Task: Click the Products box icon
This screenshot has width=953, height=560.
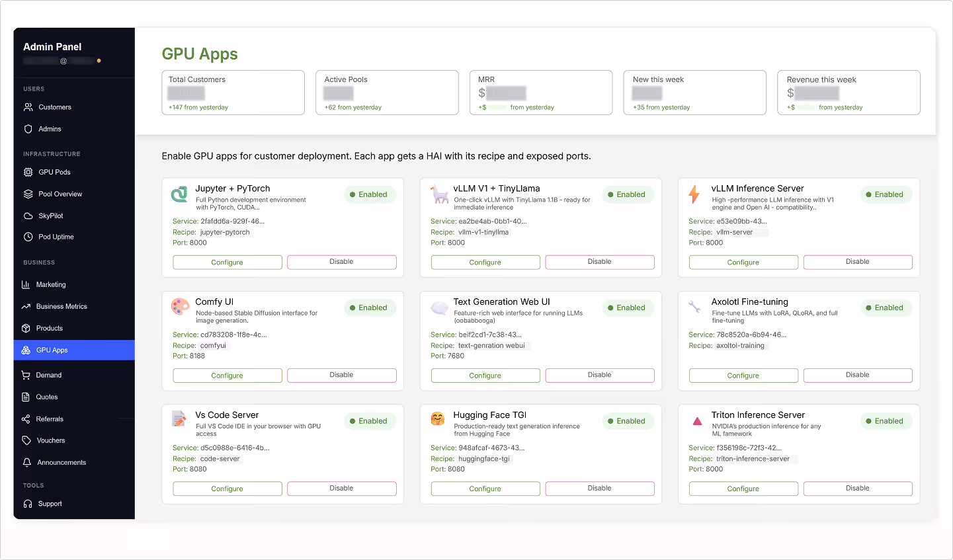Action: coord(26,328)
